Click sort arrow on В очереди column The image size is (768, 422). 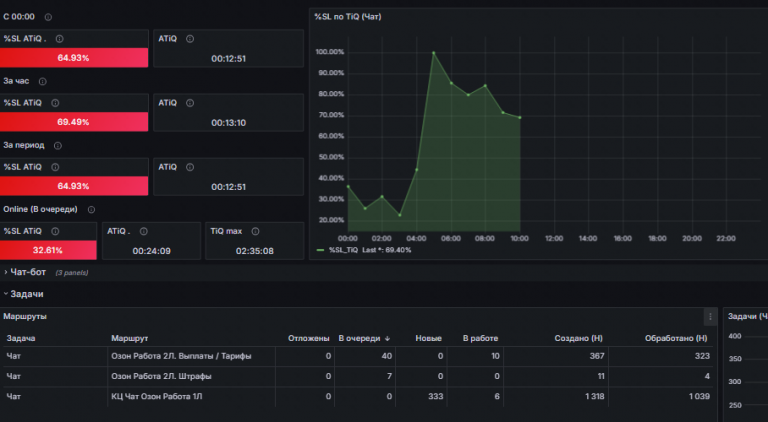387,338
